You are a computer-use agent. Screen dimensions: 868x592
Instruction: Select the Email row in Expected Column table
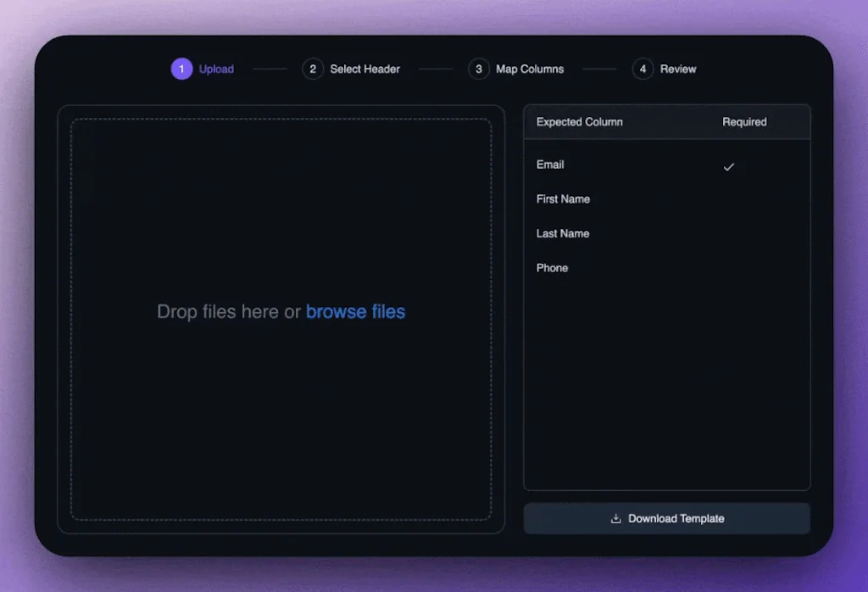point(550,165)
